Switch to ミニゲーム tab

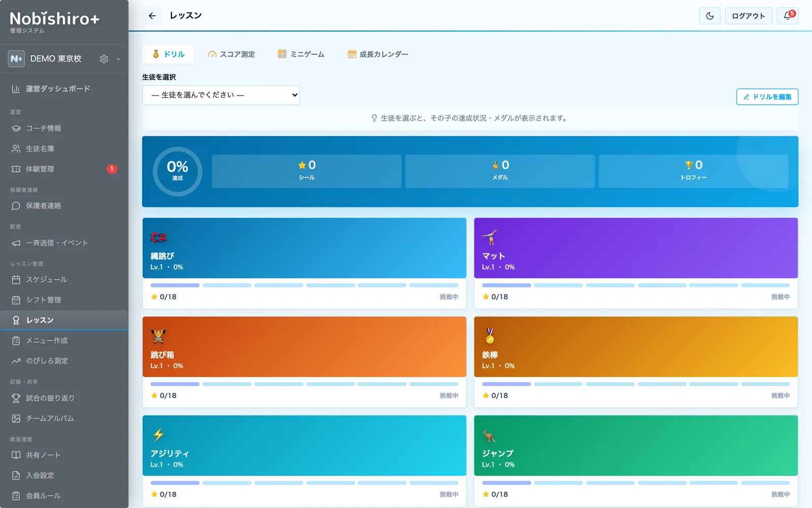[x=301, y=54]
